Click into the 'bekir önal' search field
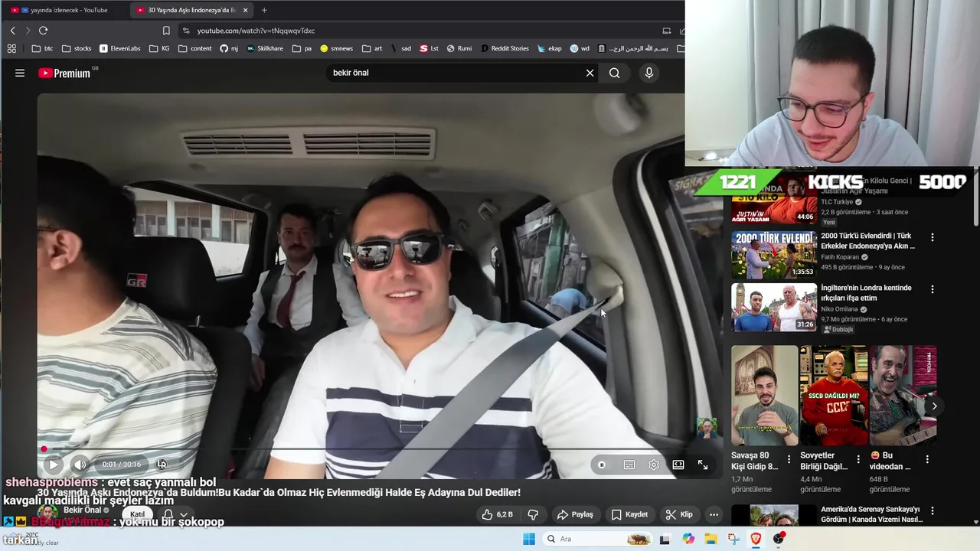Viewport: 980px width, 551px height. (456, 73)
